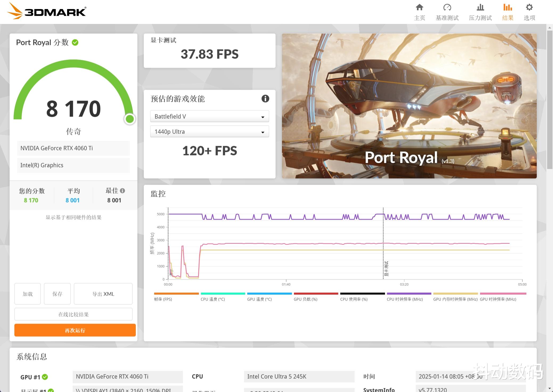Expand the 1440p Ultra resolution dropdown

[x=210, y=131]
